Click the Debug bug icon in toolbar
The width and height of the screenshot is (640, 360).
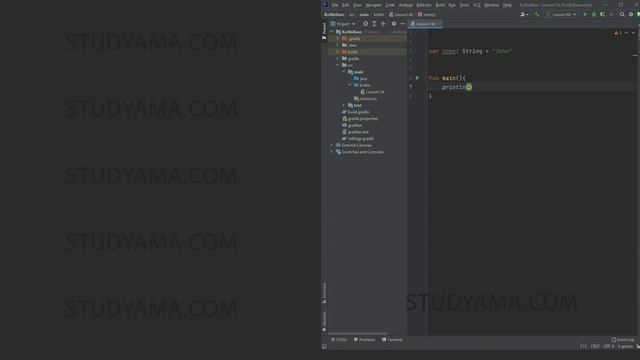tap(593, 14)
